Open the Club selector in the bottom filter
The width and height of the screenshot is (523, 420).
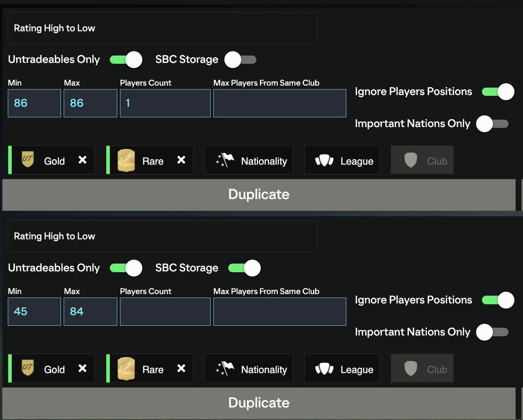coord(422,369)
